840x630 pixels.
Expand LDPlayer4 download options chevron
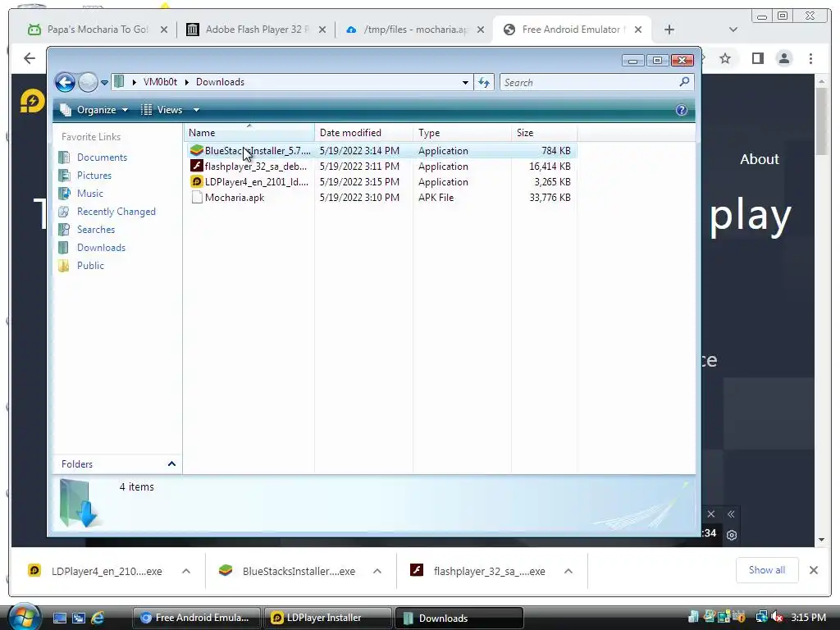tap(186, 571)
